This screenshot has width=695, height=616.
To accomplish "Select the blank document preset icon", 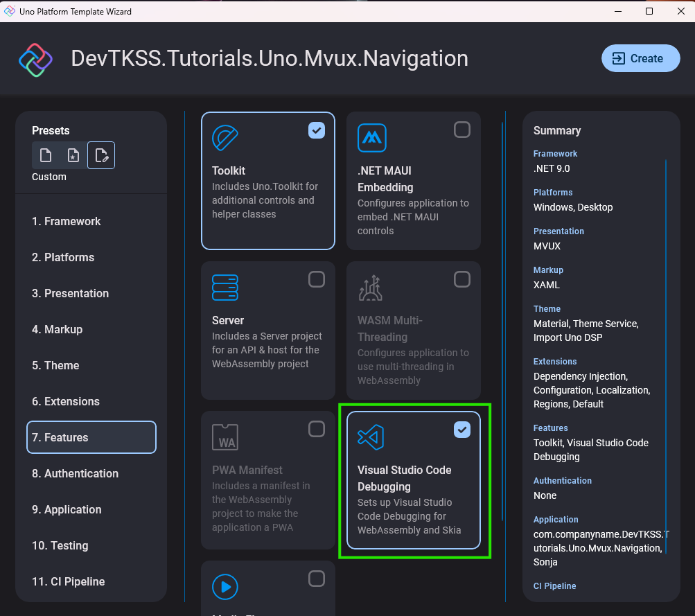I will tap(45, 155).
